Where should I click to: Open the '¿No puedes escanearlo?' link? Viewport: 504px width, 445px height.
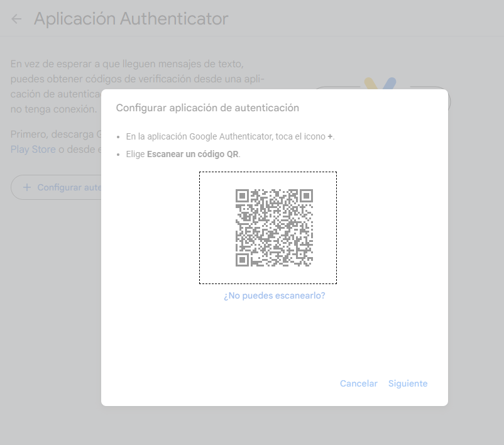[x=275, y=295]
